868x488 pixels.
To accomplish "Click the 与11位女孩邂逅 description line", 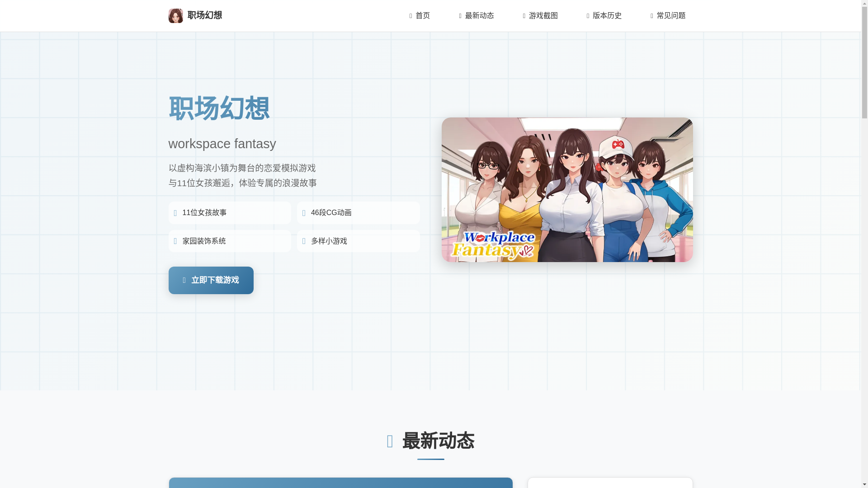I will coord(242,183).
